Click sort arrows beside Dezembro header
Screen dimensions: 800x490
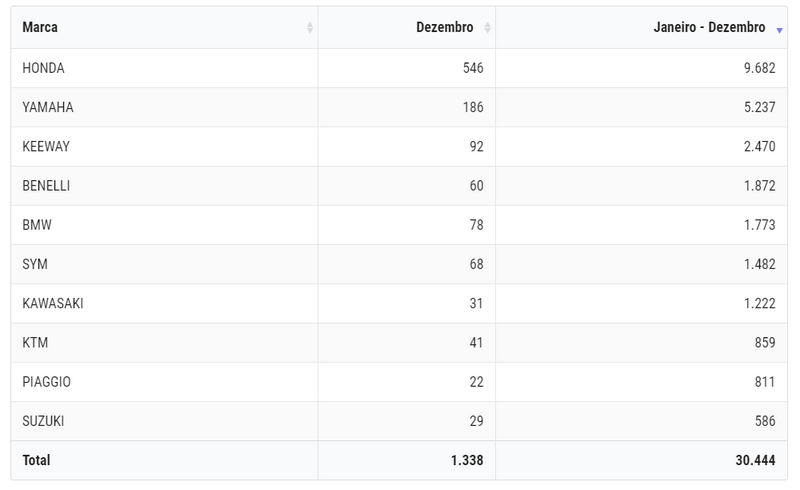(x=487, y=28)
